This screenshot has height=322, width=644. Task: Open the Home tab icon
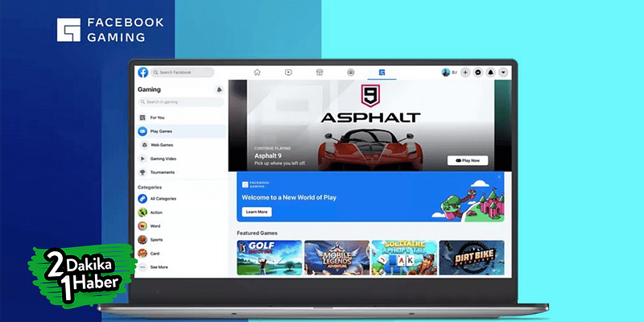[x=257, y=72]
